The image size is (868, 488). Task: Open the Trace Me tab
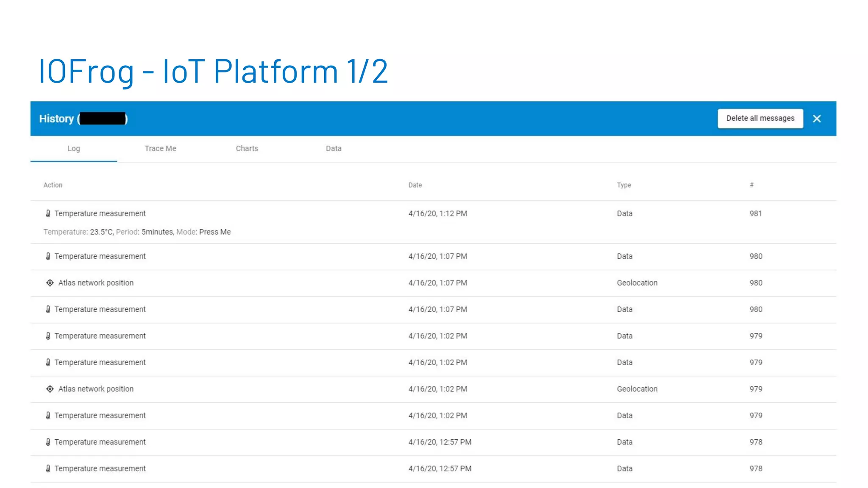160,149
